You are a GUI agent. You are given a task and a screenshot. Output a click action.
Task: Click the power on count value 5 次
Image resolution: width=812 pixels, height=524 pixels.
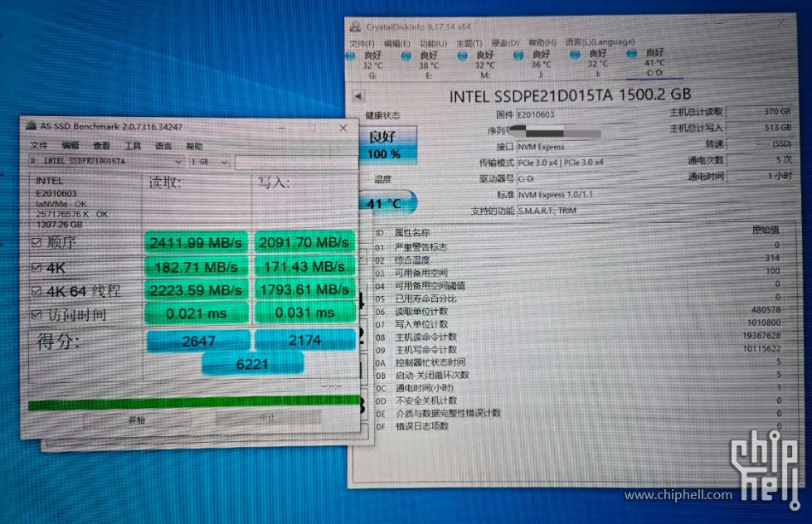[760, 159]
